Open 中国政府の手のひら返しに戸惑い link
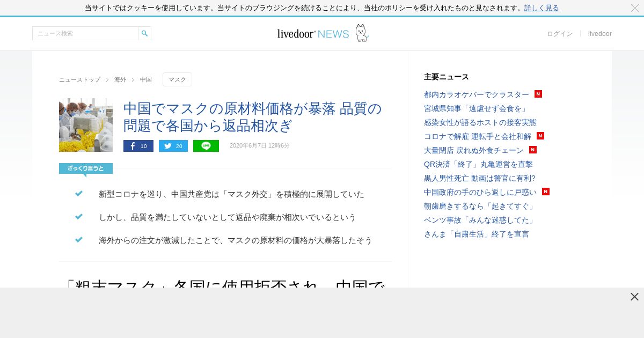 click(x=480, y=192)
